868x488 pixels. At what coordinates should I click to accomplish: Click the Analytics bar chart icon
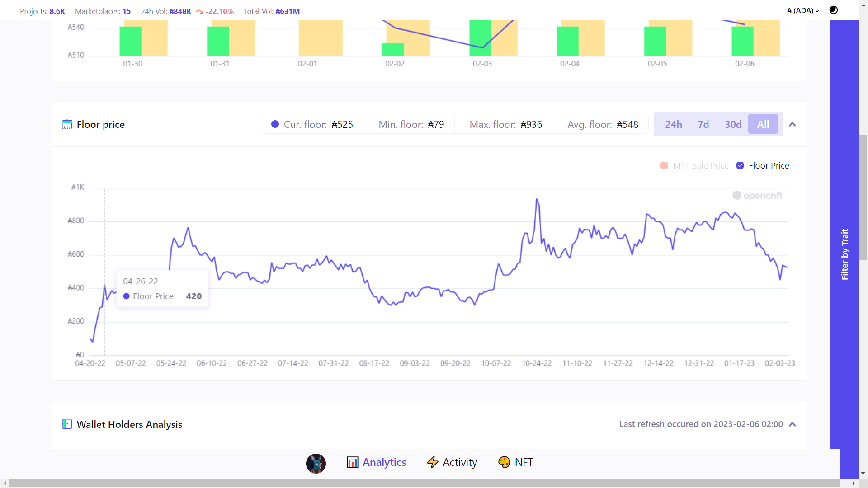(x=352, y=462)
